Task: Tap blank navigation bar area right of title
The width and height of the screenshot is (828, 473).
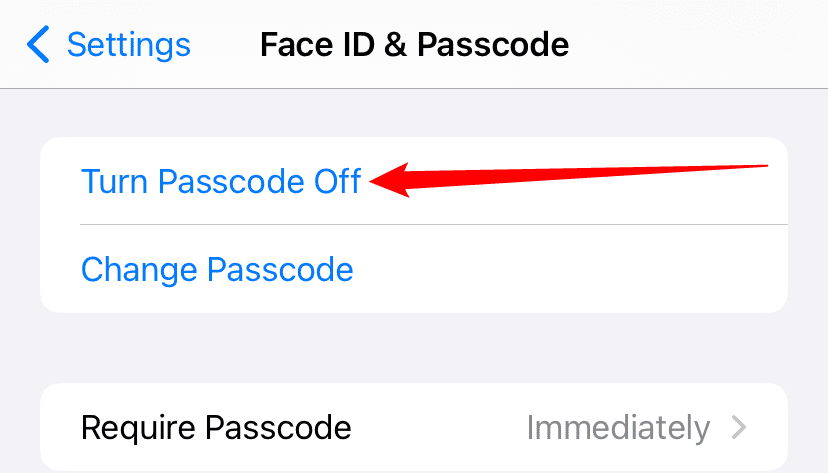Action: (700, 45)
